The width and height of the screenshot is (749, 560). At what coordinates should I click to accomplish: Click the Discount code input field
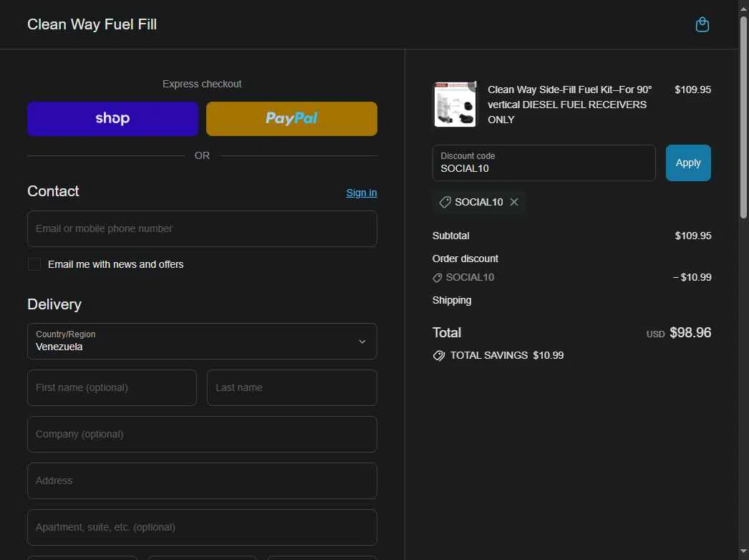click(x=544, y=163)
